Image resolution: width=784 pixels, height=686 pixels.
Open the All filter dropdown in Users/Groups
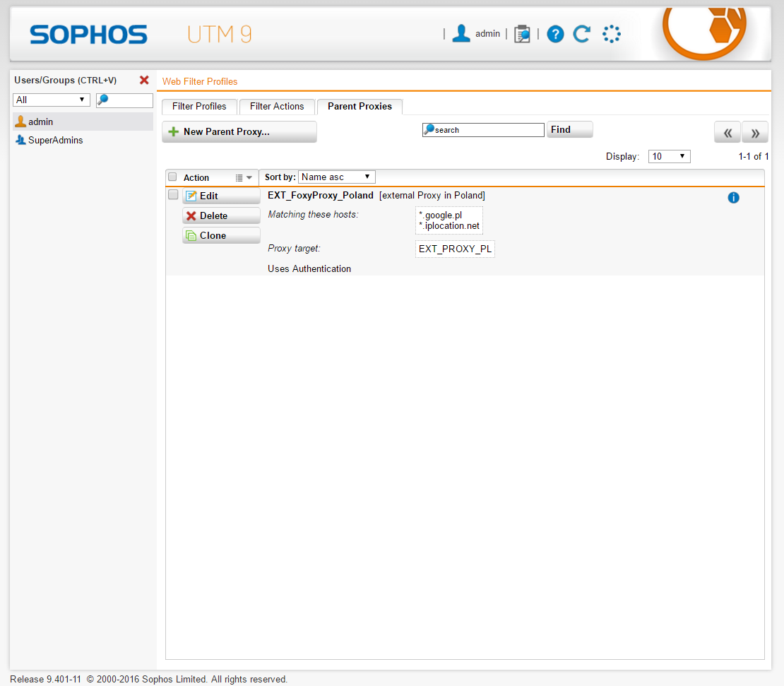point(51,100)
